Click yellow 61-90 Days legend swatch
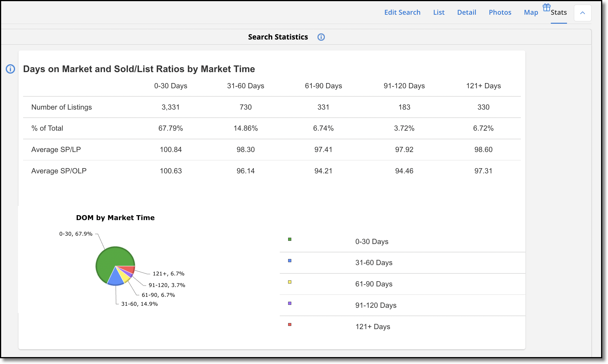Viewport: 608px width, 364px height. coord(290,282)
